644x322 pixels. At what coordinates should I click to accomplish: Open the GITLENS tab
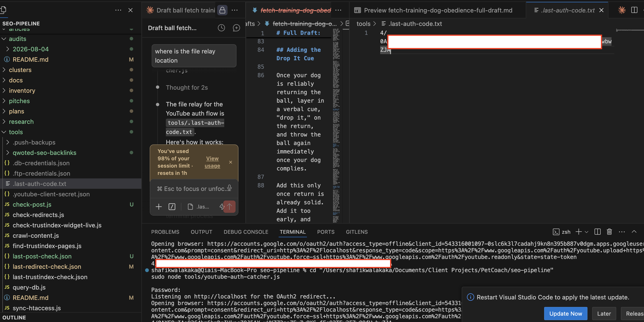tap(357, 232)
